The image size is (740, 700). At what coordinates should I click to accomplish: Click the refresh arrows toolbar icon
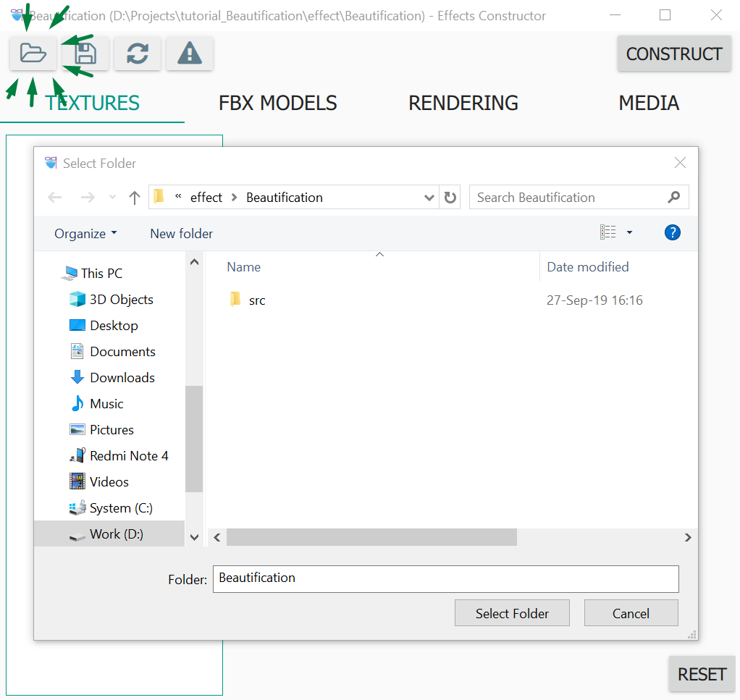coord(138,54)
